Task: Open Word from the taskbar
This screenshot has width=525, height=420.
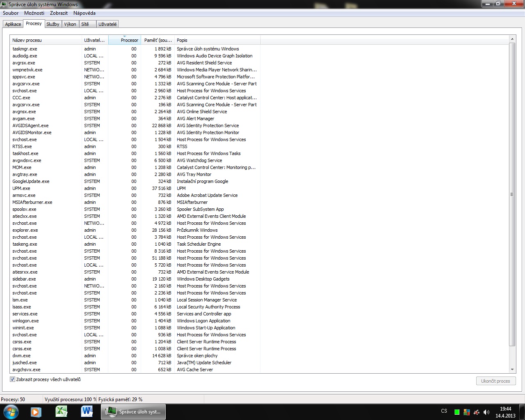Action: (x=87, y=412)
